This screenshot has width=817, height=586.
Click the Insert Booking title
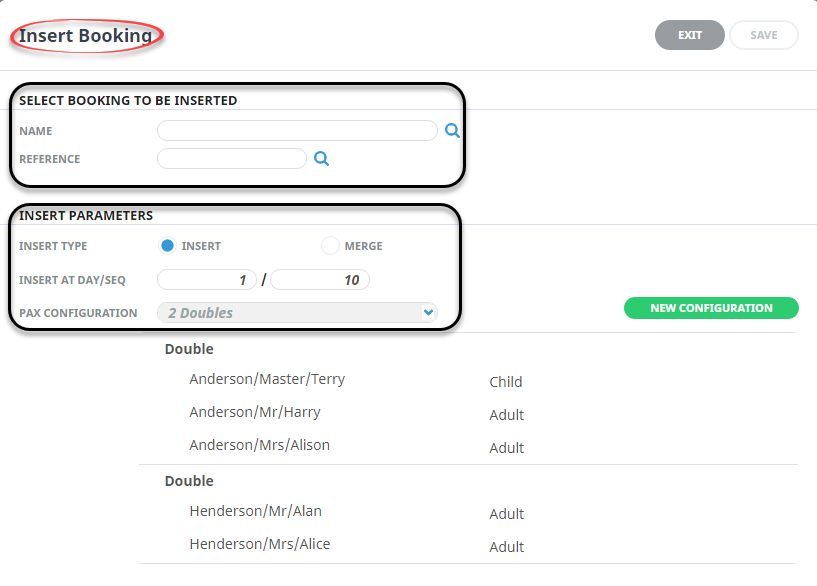[x=86, y=36]
